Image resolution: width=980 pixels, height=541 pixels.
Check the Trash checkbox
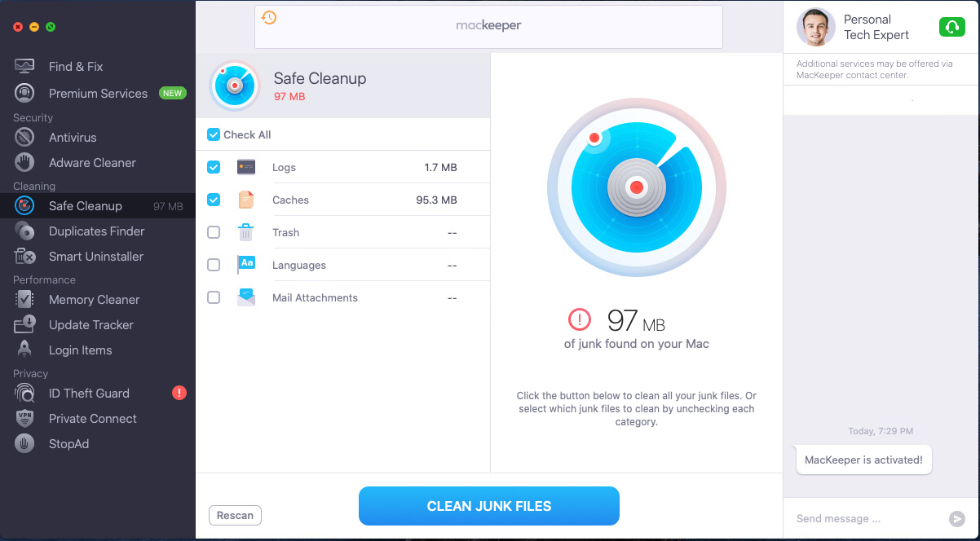coord(214,232)
